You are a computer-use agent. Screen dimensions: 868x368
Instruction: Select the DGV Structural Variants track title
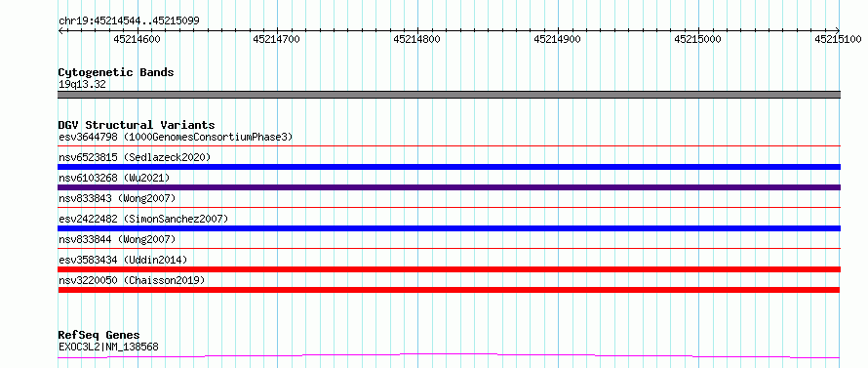pyautogui.click(x=137, y=125)
